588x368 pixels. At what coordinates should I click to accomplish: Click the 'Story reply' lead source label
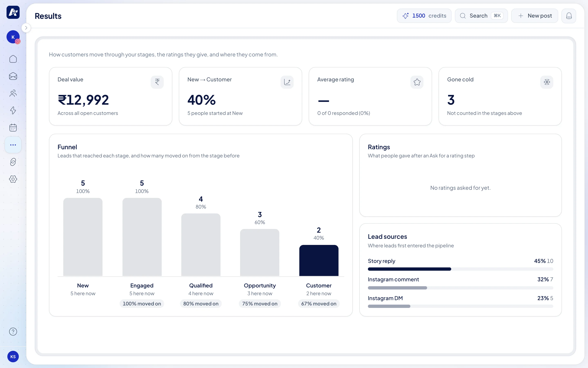click(381, 261)
